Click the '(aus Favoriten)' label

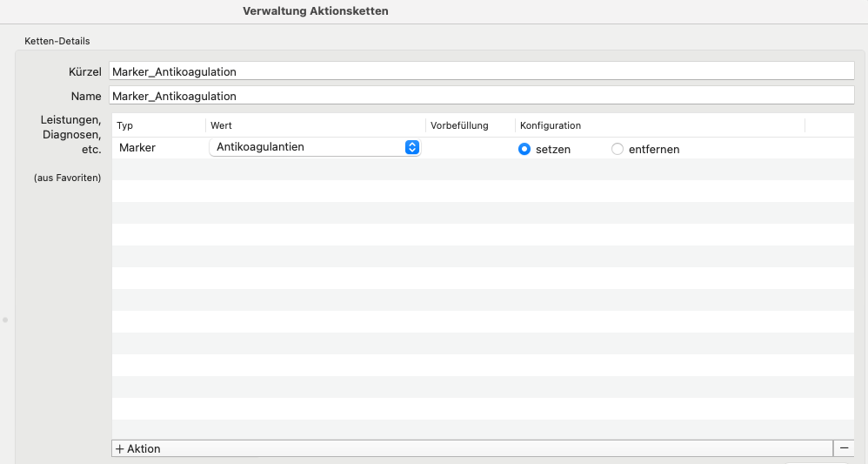click(68, 178)
